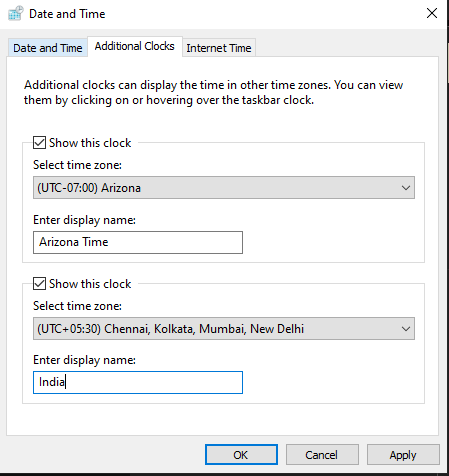
Task: Open the (UTC-07:00) Arizona combo box
Action: 224,188
